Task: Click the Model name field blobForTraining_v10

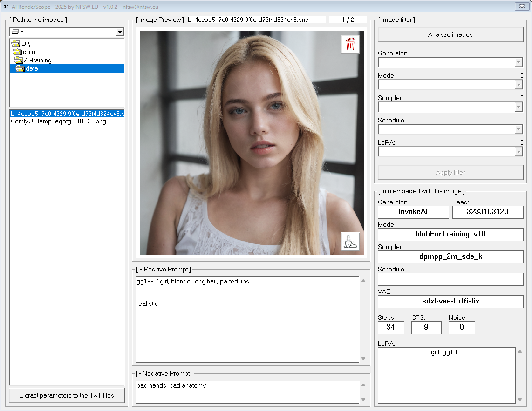Action: [450, 234]
